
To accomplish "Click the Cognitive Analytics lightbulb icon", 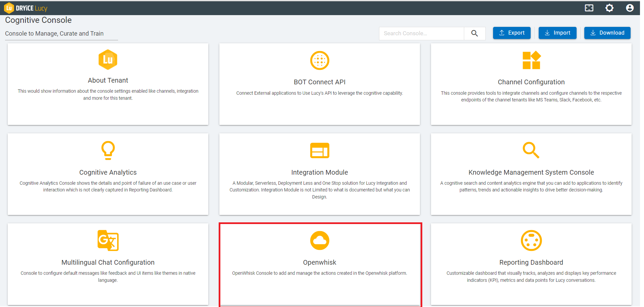I will tap(108, 150).
